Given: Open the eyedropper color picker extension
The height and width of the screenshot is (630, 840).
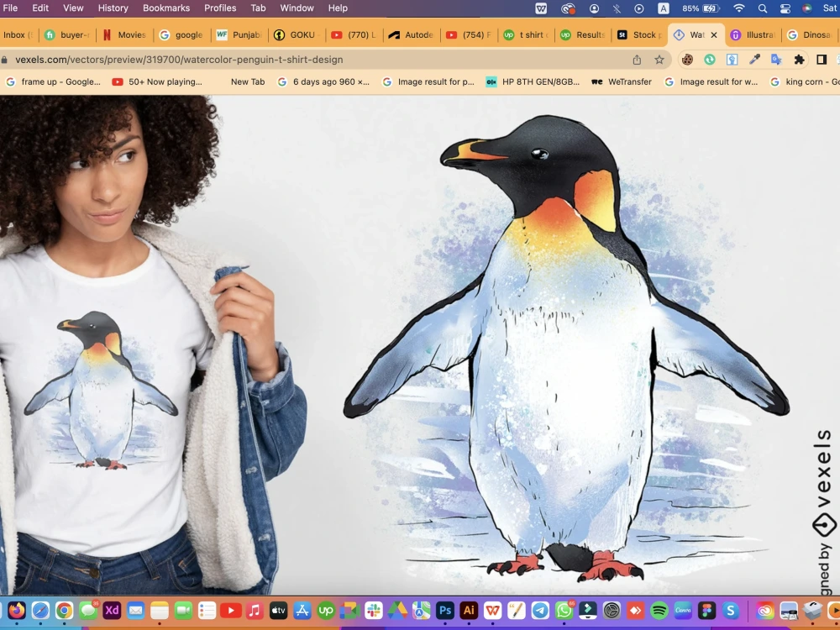Looking at the screenshot, I should (754, 60).
